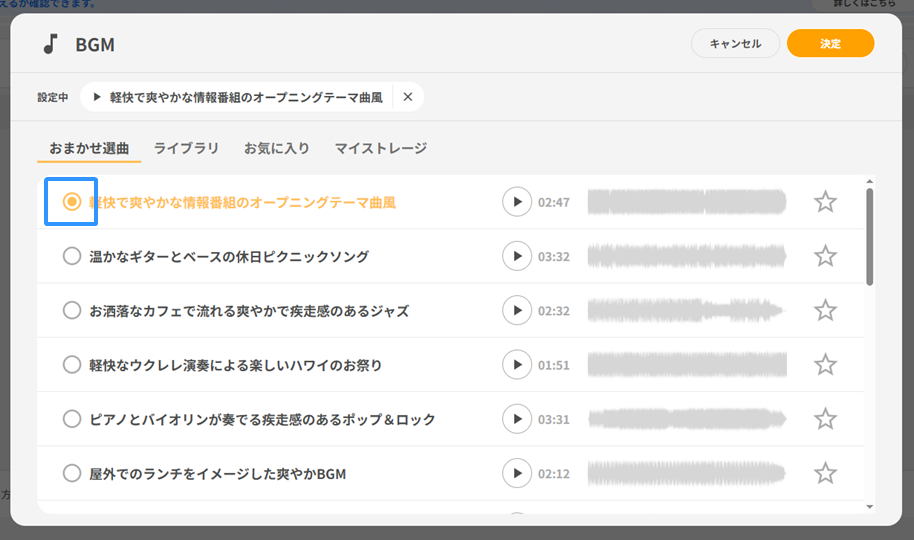Favorite the 軽快で爽やかな情報番組 track with star

coord(825,202)
